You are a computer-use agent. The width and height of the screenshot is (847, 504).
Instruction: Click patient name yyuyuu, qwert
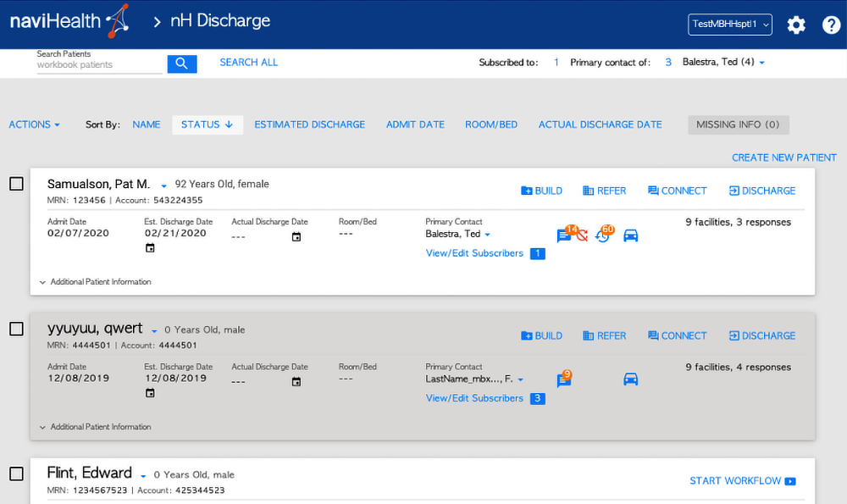95,329
